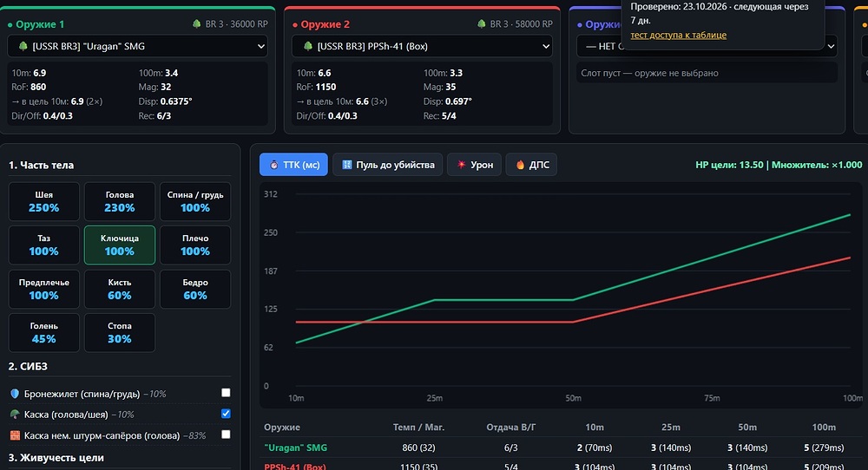Click the Темп / Маг. column header
This screenshot has width=868, height=470.
pos(418,427)
